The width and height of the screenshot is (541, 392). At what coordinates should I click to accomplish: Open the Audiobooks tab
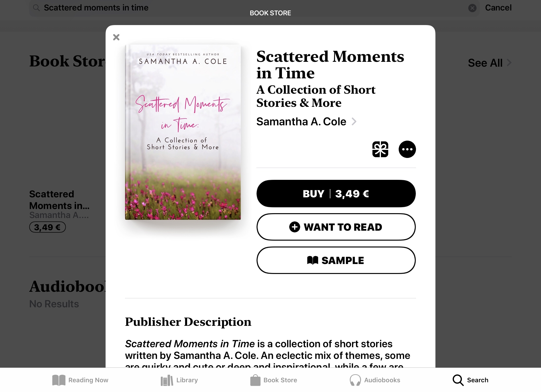[x=375, y=380]
